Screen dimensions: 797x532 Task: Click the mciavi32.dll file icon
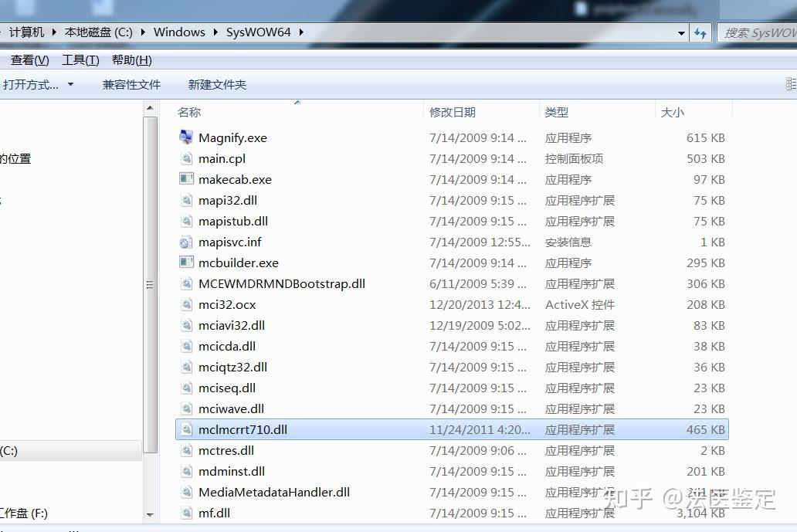click(x=186, y=325)
